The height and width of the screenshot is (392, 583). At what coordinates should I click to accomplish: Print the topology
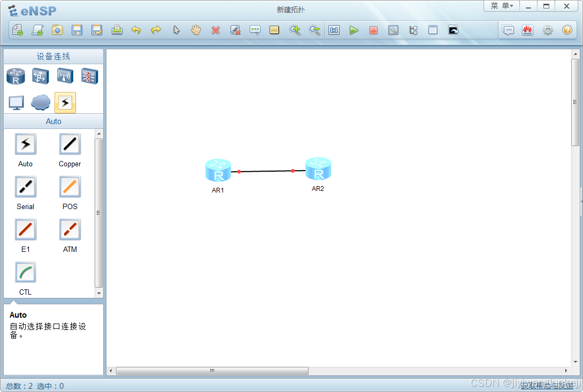click(x=117, y=30)
